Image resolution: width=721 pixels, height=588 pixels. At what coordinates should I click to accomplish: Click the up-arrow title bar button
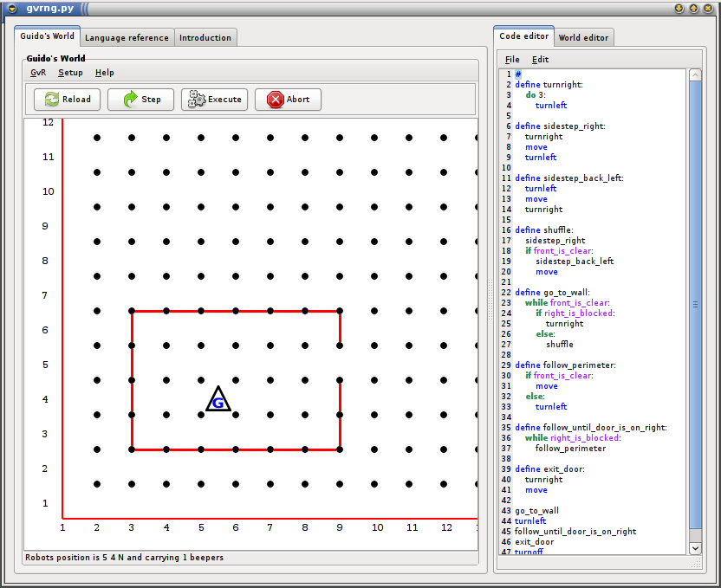[694, 9]
